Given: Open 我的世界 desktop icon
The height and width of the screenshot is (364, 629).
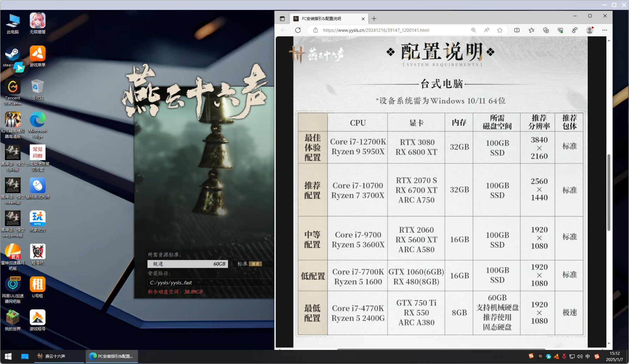Looking at the screenshot, I should coord(13,320).
